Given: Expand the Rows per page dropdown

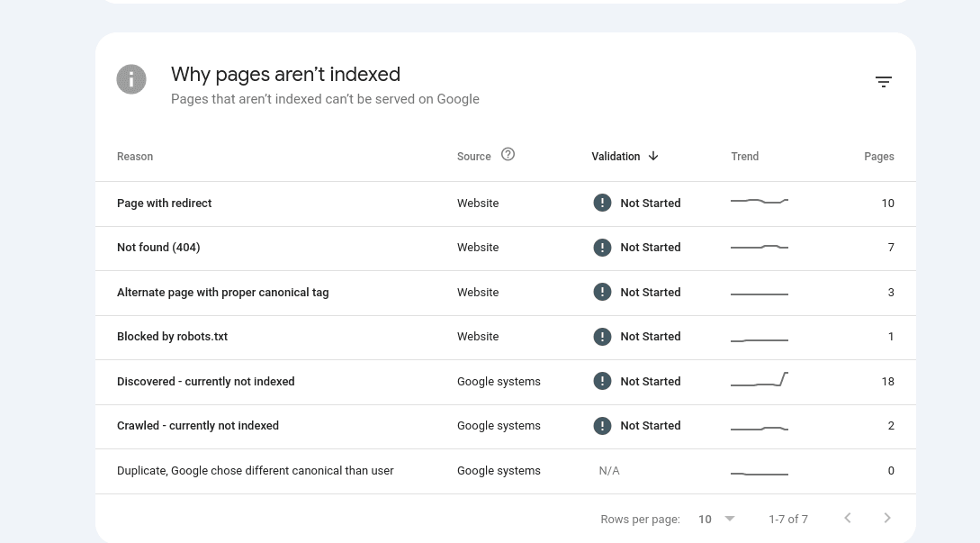Looking at the screenshot, I should tap(729, 519).
